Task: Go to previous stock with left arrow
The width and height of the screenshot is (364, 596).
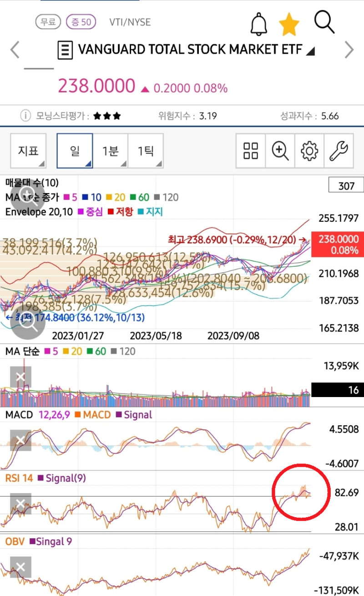Action: coord(15,50)
